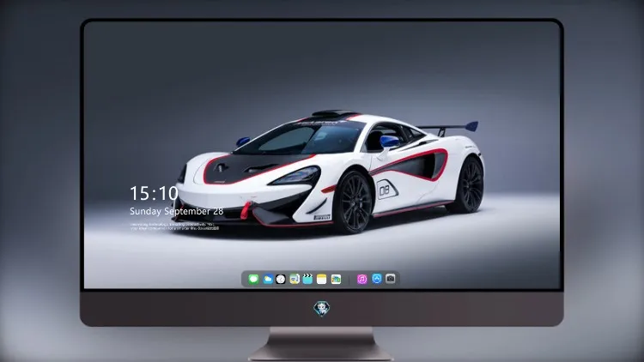Open the clapperboard video app in dock
644x362 pixels.
[x=307, y=279]
